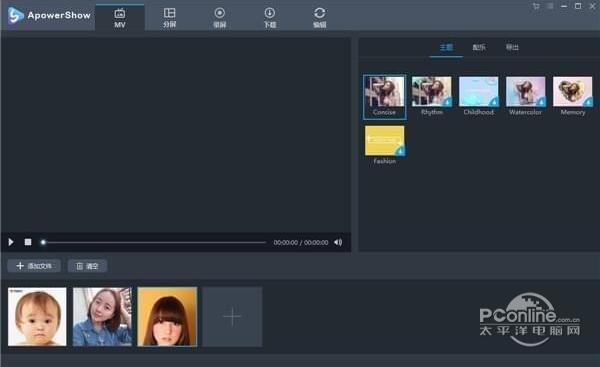The height and width of the screenshot is (367, 600).
Task: Open the MV tab in top navigation
Action: (x=120, y=18)
